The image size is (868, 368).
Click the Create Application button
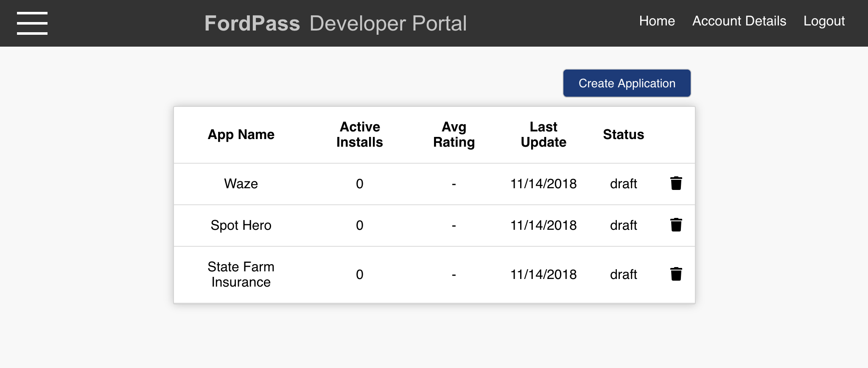point(627,83)
